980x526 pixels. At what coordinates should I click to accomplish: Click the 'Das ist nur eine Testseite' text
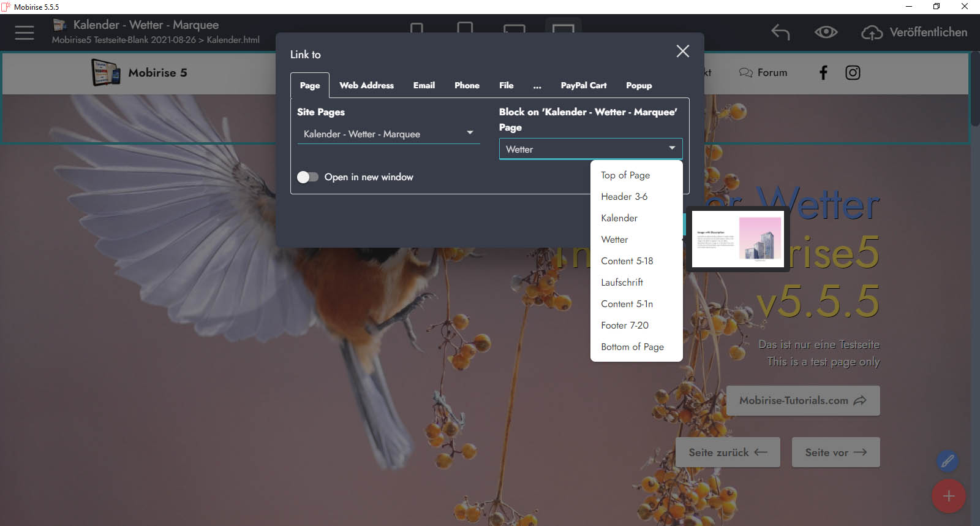819,345
